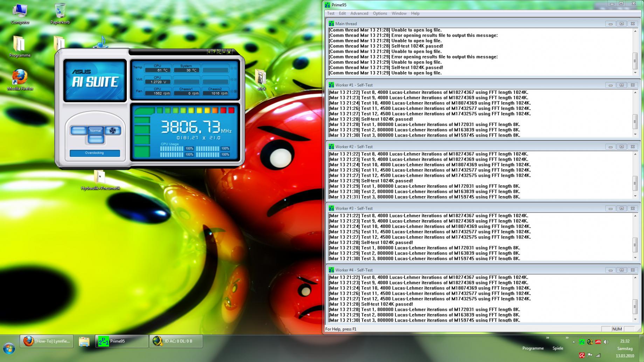Click the Worker #1 window icon

click(331, 85)
